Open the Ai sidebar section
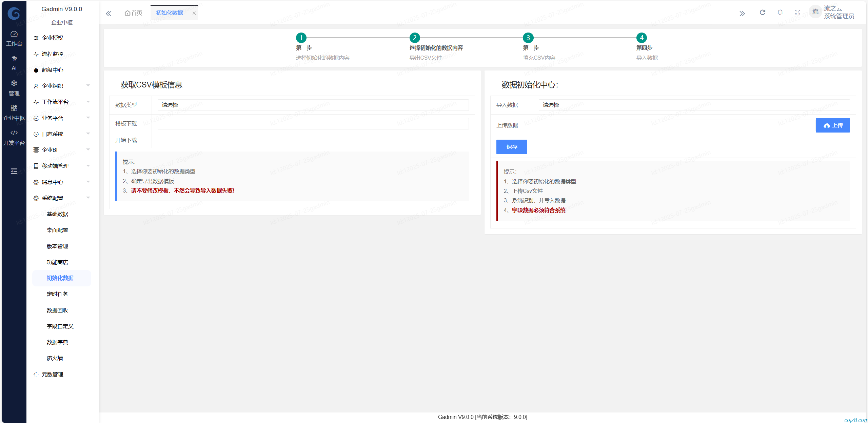 pos(14,63)
